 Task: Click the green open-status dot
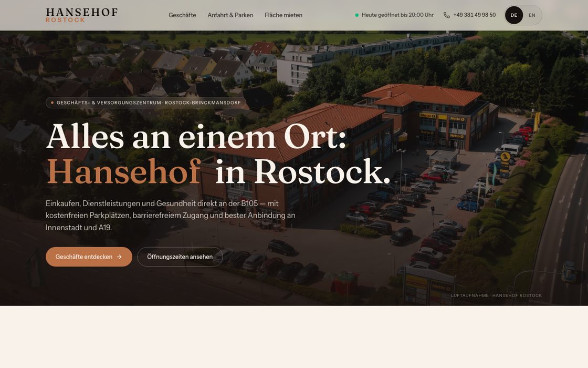tap(356, 15)
